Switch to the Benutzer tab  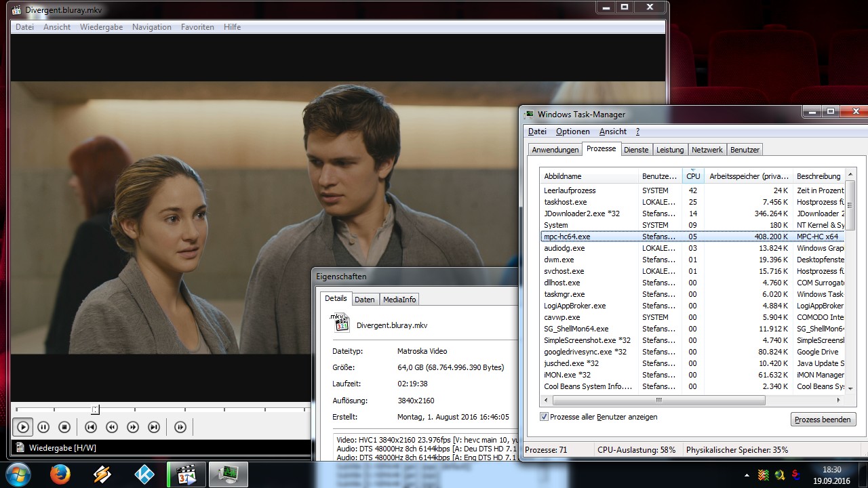(x=745, y=150)
